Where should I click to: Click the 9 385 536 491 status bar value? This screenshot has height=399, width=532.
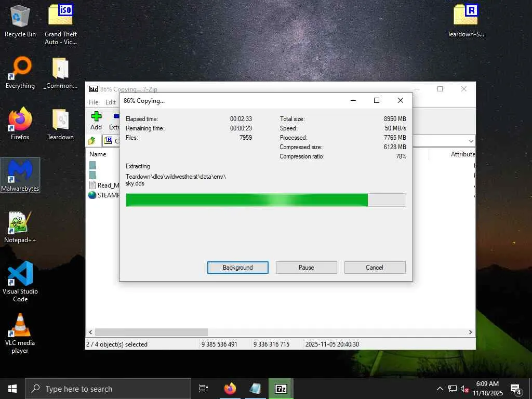point(219,344)
